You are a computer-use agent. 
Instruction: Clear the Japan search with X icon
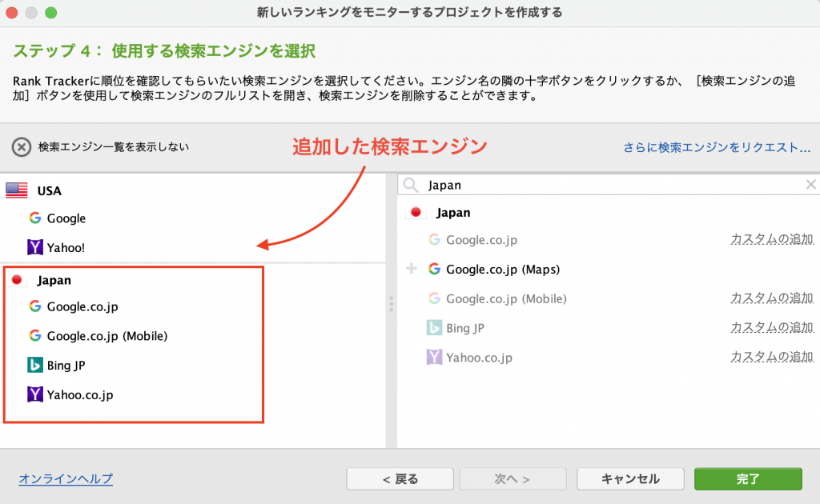[x=810, y=184]
